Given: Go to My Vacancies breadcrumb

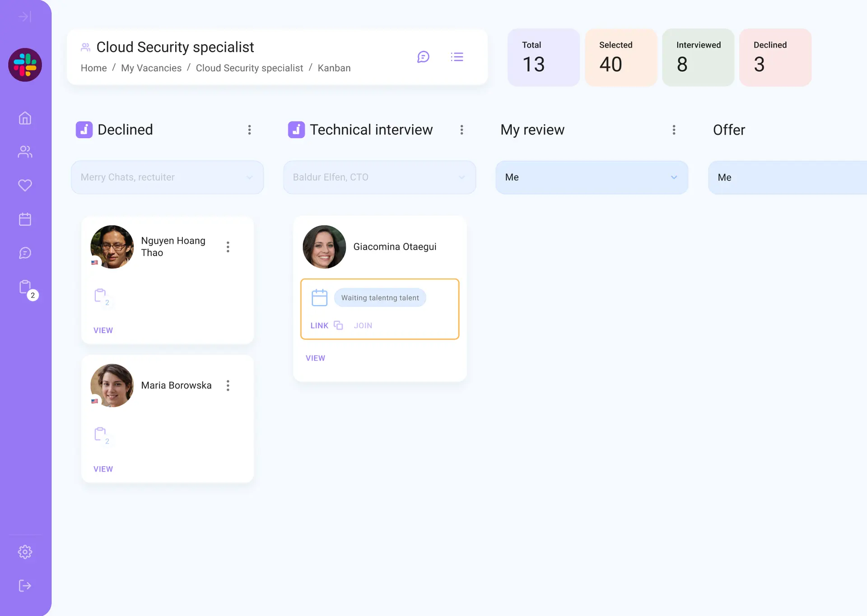Looking at the screenshot, I should (x=151, y=68).
